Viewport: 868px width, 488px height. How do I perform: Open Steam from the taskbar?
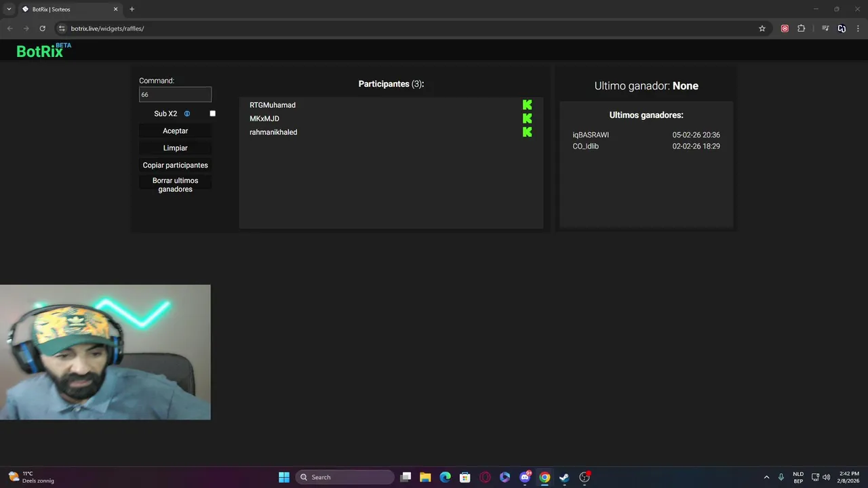point(564,477)
